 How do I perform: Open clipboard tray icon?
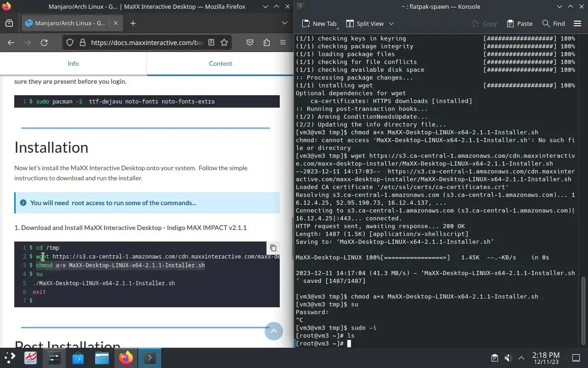495,358
